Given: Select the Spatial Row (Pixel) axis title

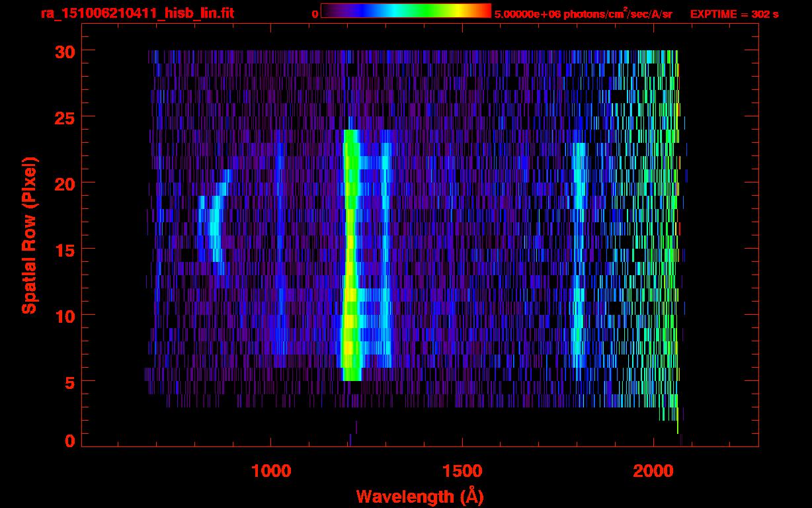Looking at the screenshot, I should coord(29,235).
